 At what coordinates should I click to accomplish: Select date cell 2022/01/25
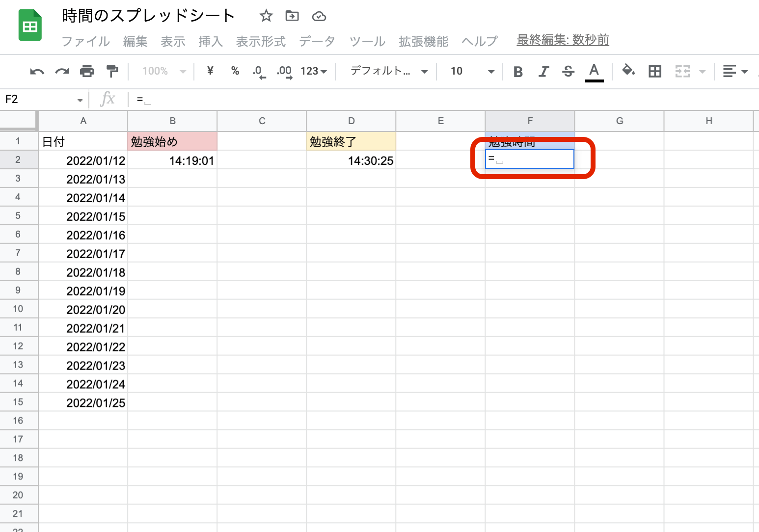point(83,402)
